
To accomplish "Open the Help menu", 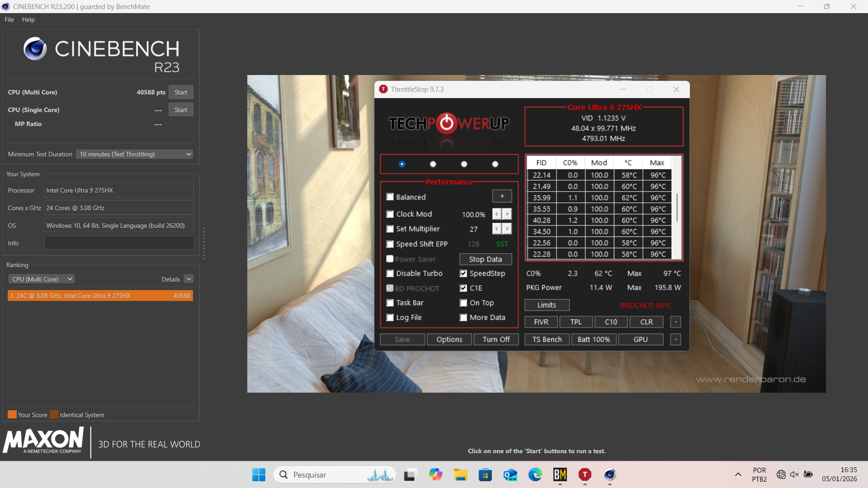I will 28,19.
